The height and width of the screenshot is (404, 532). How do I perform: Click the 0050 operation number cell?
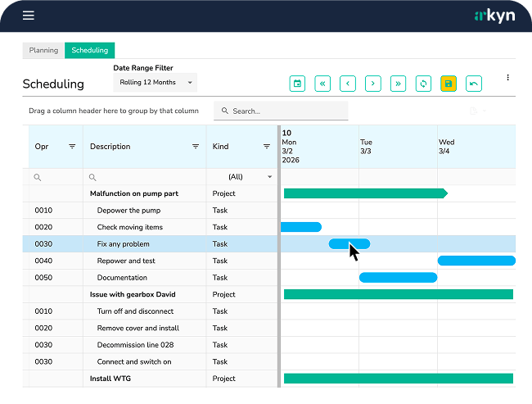pyautogui.click(x=56, y=277)
